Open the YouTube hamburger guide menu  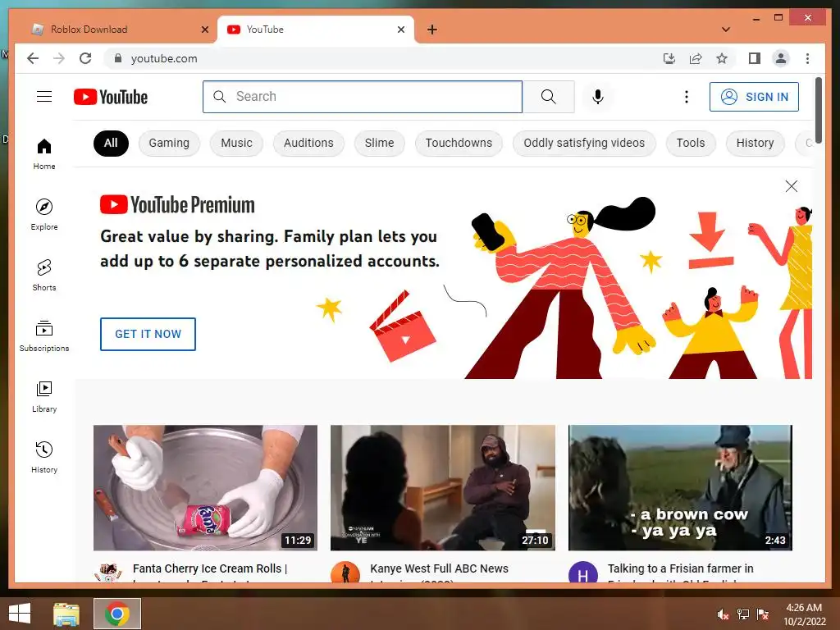coord(44,97)
